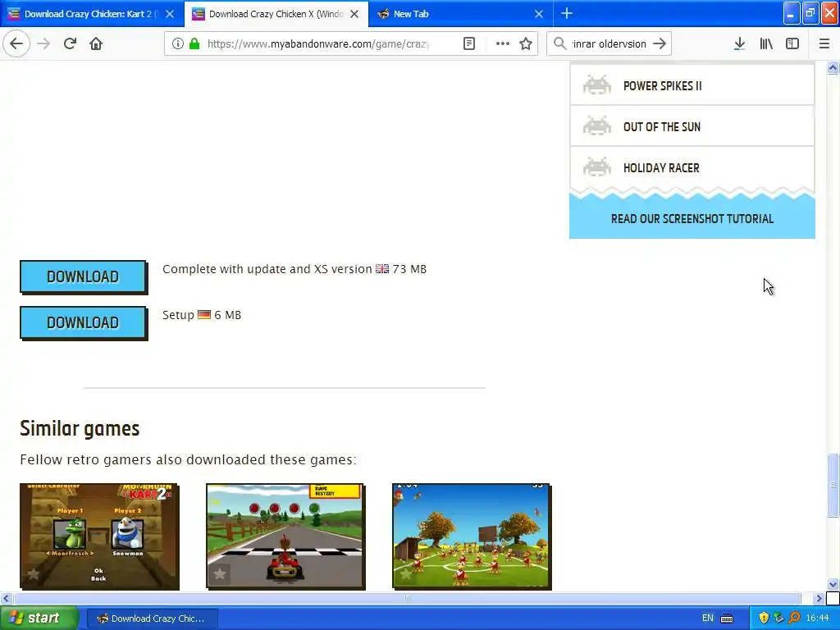This screenshot has height=630, width=840.
Task: Toggle reader view in address bar
Action: click(x=468, y=44)
